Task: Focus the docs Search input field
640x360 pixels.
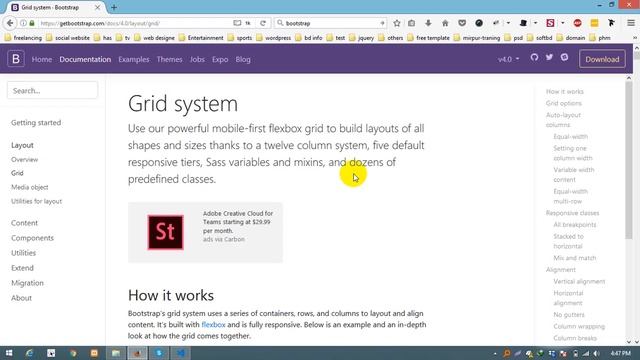Action: [x=53, y=91]
